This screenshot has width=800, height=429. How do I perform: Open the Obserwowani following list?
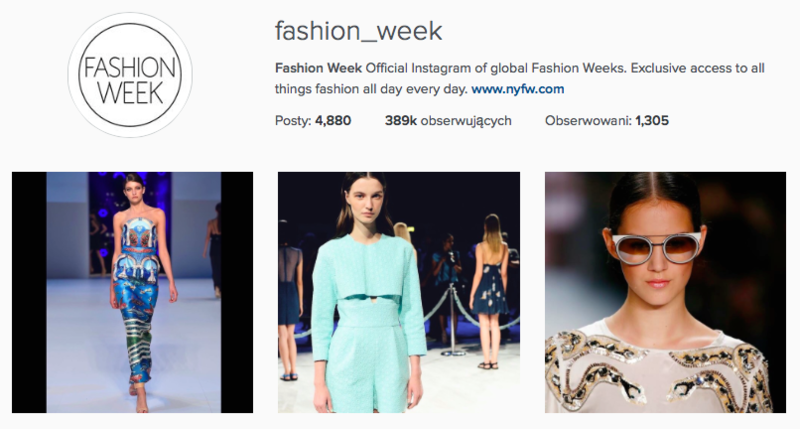(607, 120)
